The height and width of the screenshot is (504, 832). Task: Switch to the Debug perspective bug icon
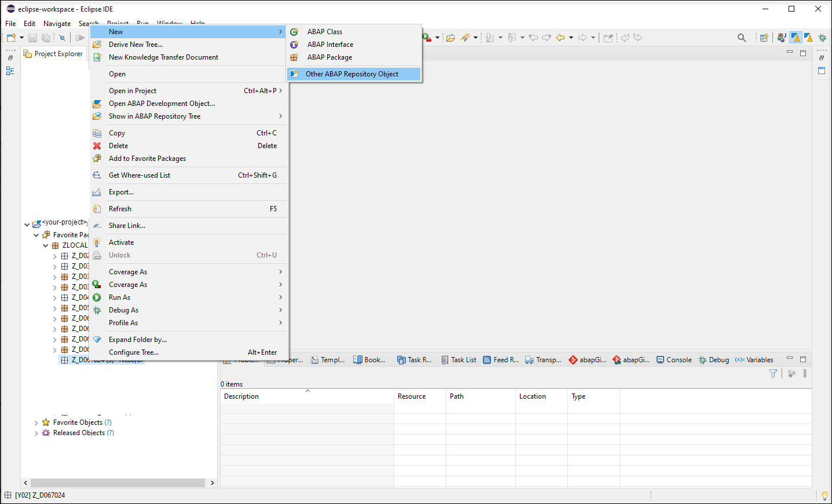coord(822,38)
